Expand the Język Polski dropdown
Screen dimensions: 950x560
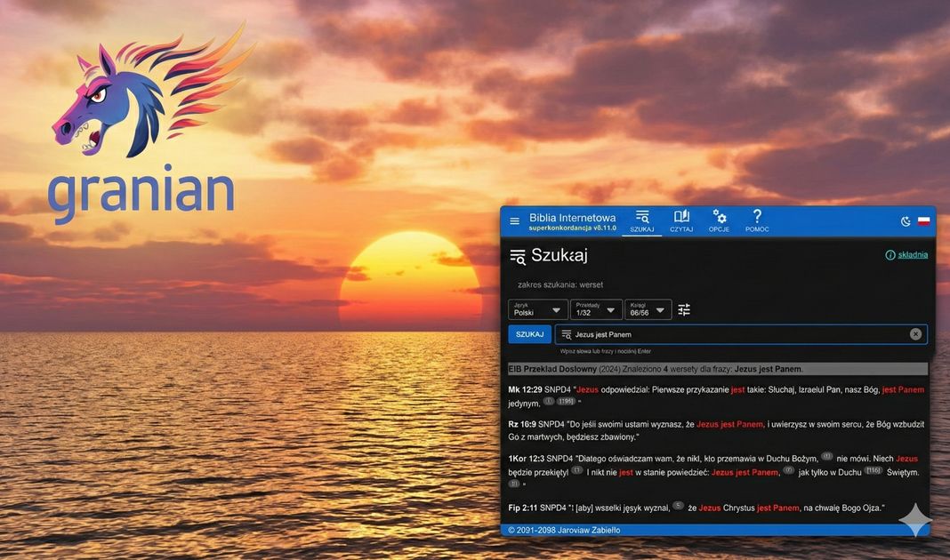click(x=538, y=309)
